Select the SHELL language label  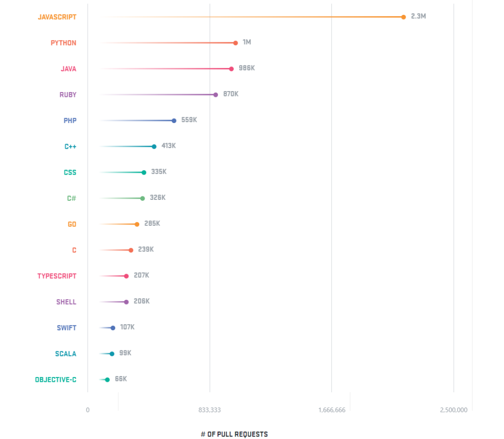coord(66,302)
